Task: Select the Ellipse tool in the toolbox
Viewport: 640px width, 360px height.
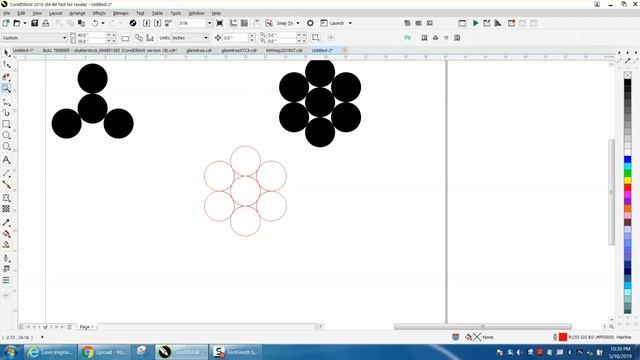Action: tap(6, 135)
